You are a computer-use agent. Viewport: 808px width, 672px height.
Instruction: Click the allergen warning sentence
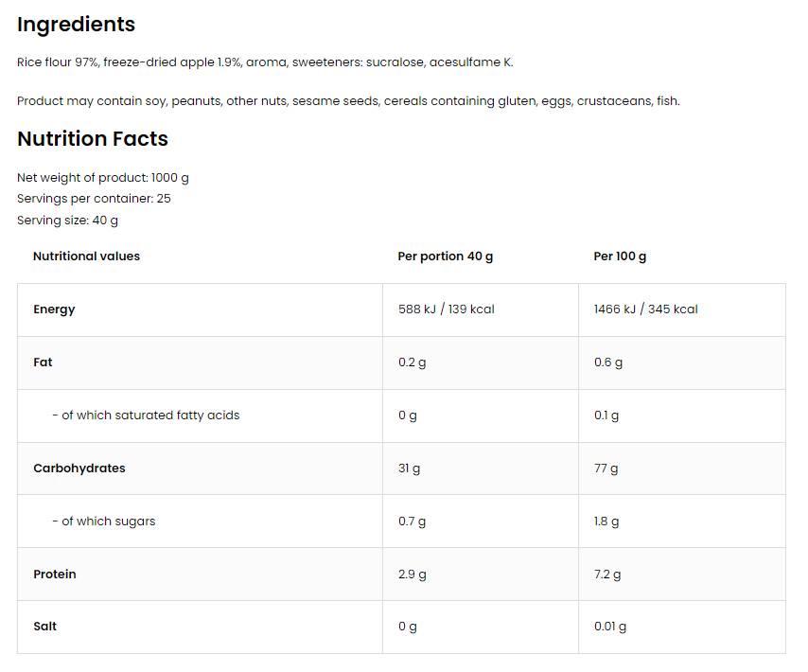click(348, 101)
